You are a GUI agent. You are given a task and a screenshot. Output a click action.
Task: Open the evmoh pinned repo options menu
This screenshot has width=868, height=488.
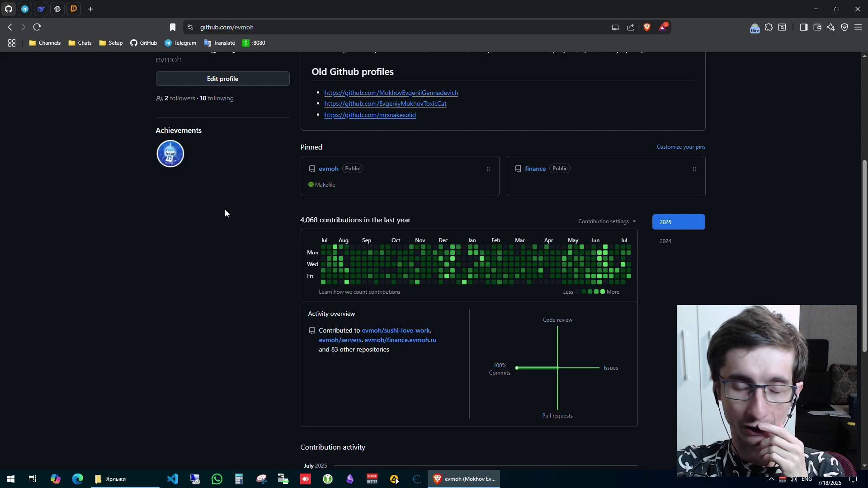coord(488,169)
